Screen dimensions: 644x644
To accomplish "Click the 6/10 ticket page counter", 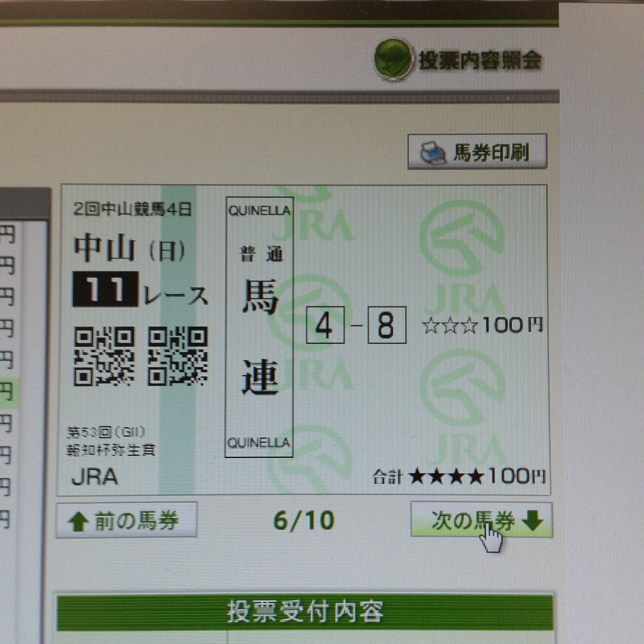I will [x=304, y=520].
